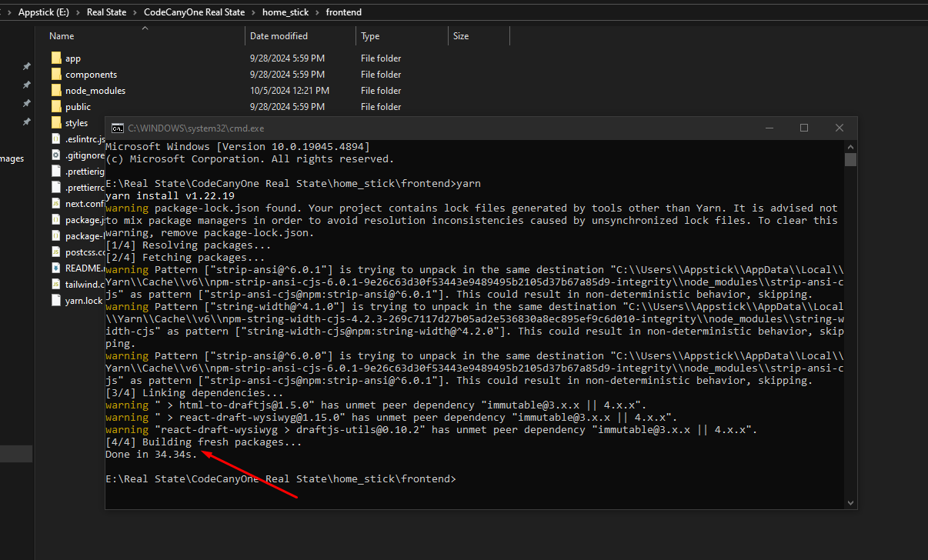
Task: Select the package-lock file icon
Action: pyautogui.click(x=56, y=236)
